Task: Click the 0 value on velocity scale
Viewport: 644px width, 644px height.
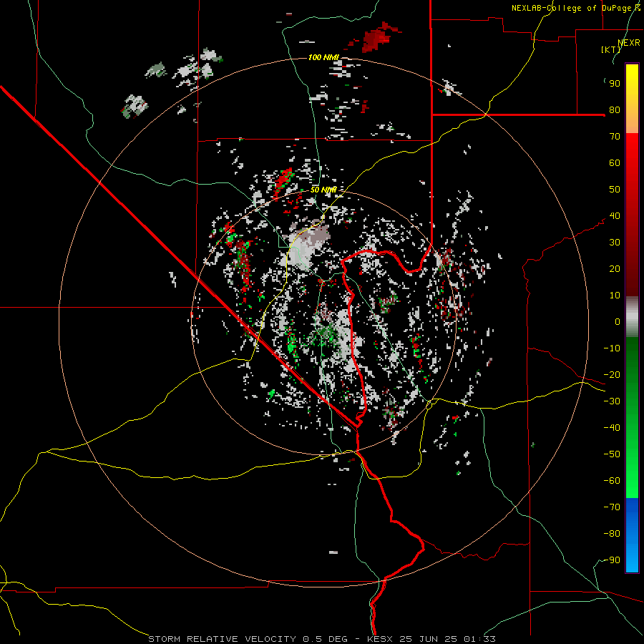Action: (x=618, y=322)
